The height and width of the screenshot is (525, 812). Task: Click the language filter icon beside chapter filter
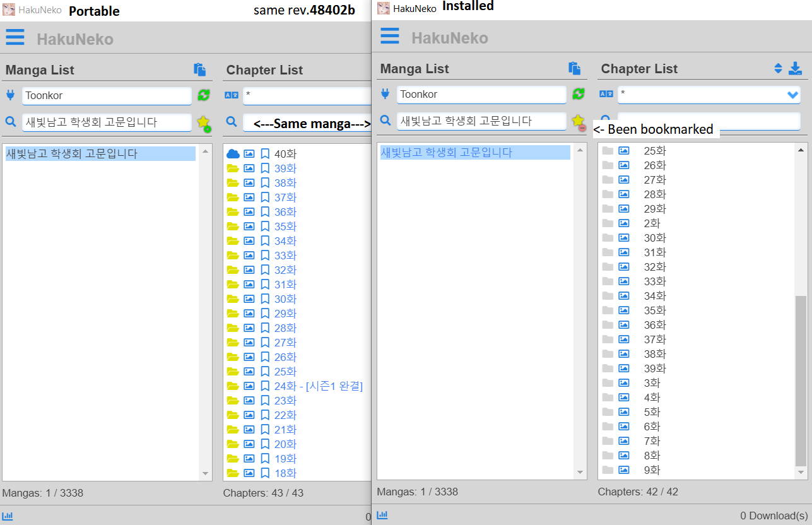232,93
